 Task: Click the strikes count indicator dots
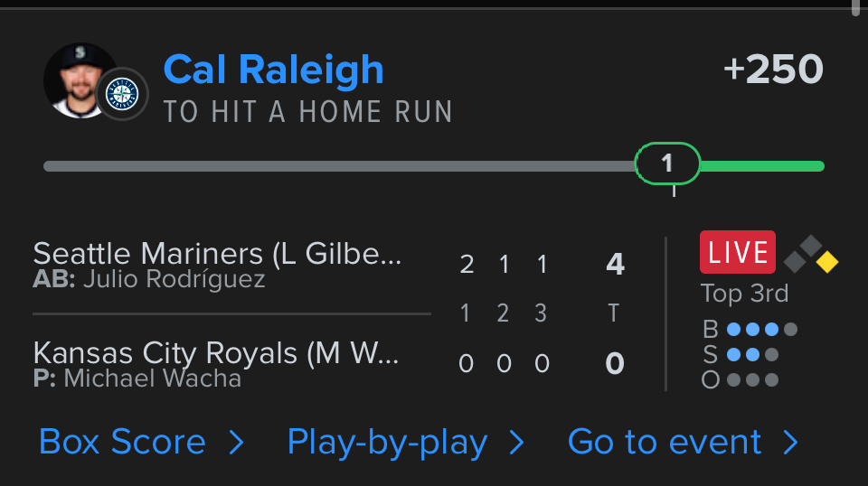pyautogui.click(x=752, y=354)
